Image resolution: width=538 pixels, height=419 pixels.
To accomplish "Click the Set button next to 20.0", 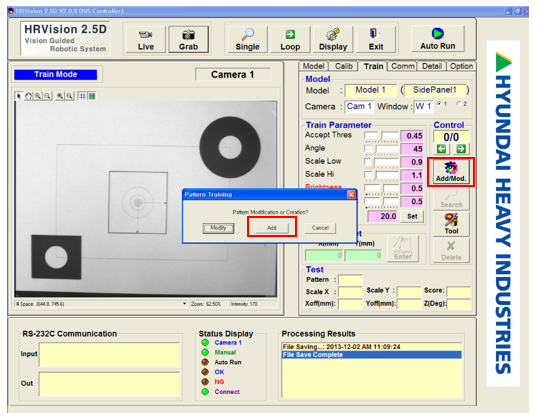I will point(412,216).
